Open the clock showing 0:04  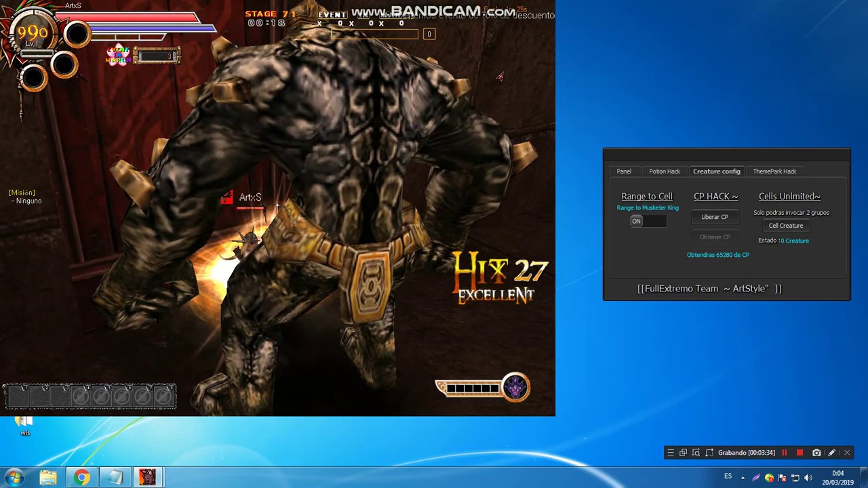click(x=838, y=478)
